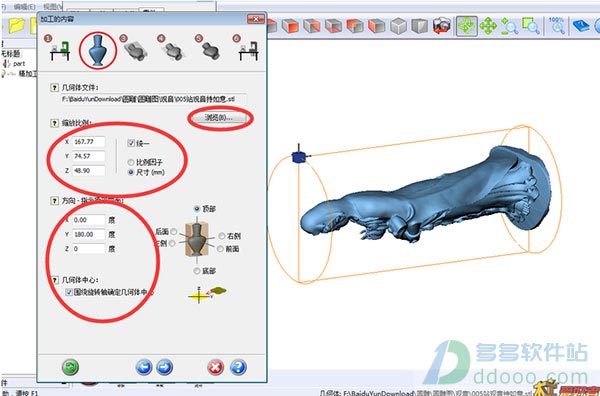This screenshot has height=396, width=600.
Task: Go to wizard step 5 icon
Action: pos(210,50)
